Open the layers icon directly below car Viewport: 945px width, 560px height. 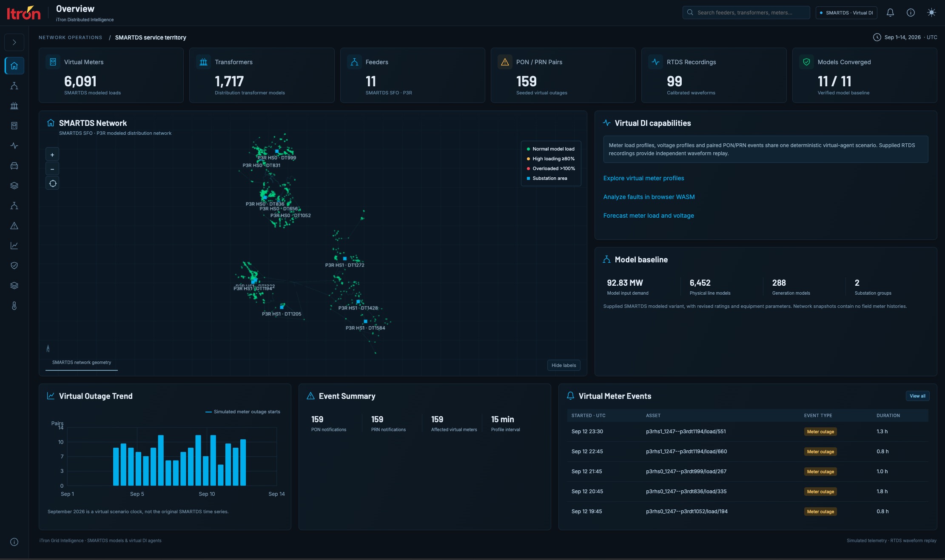(14, 186)
